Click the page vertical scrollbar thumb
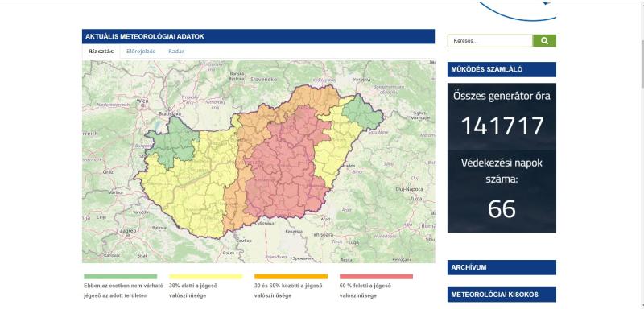The width and height of the screenshot is (644, 309). pyautogui.click(x=642, y=64)
